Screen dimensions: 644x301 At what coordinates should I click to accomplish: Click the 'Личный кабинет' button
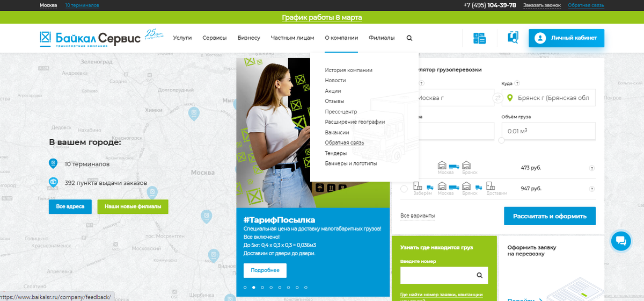pyautogui.click(x=566, y=38)
